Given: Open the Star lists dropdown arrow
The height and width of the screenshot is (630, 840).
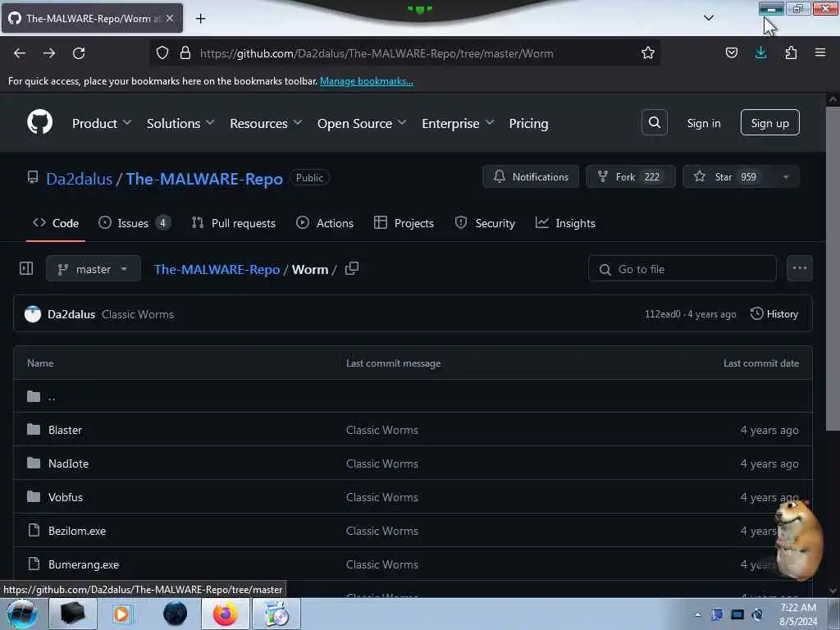Looking at the screenshot, I should pos(785,177).
